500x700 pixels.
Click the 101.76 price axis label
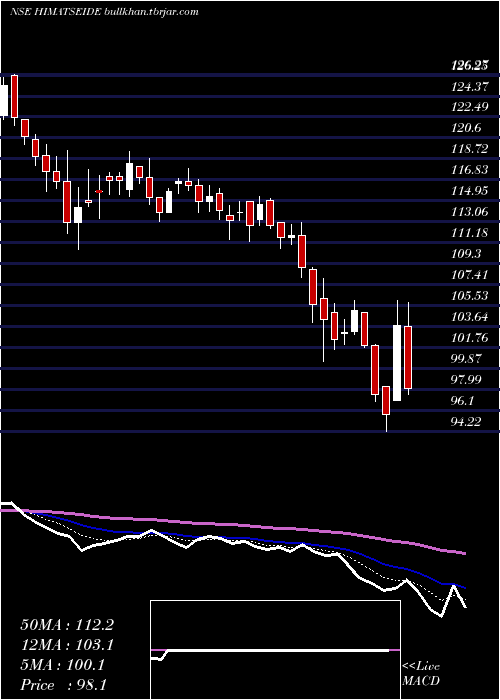point(468,338)
